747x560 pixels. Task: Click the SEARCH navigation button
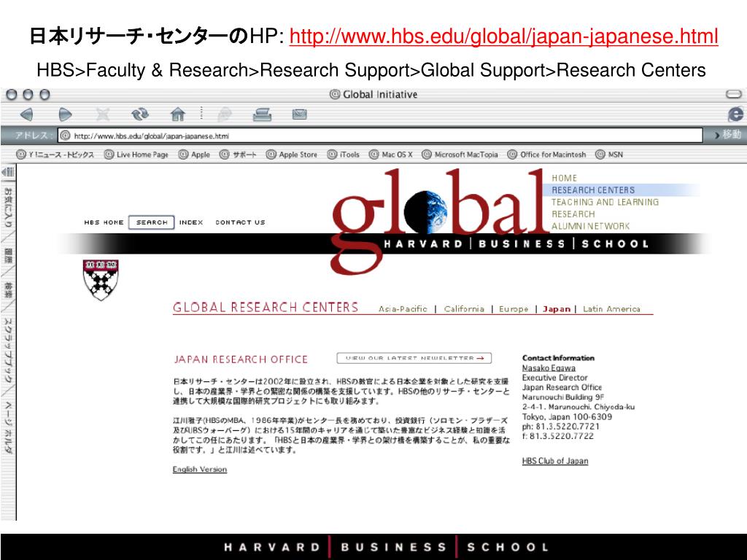coord(152,222)
